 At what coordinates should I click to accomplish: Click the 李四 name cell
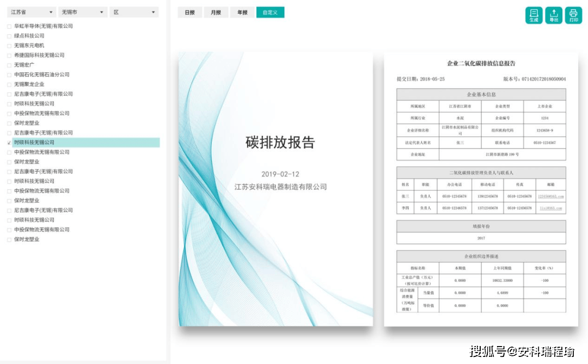tap(406, 208)
